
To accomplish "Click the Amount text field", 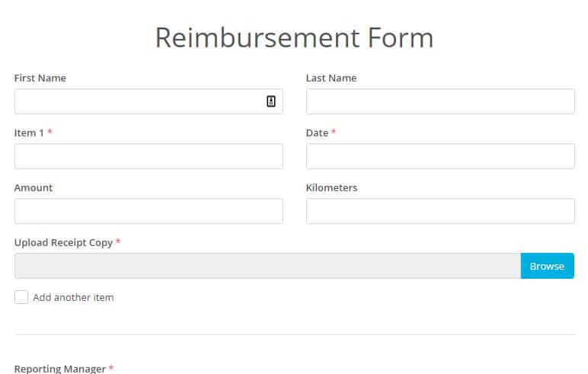I will (149, 211).
